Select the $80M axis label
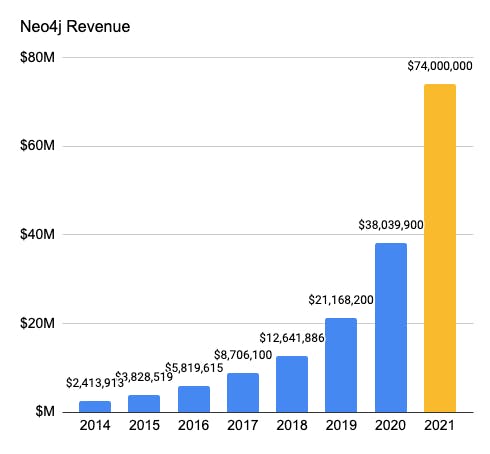This screenshot has height=454, width=490. pos(37,57)
